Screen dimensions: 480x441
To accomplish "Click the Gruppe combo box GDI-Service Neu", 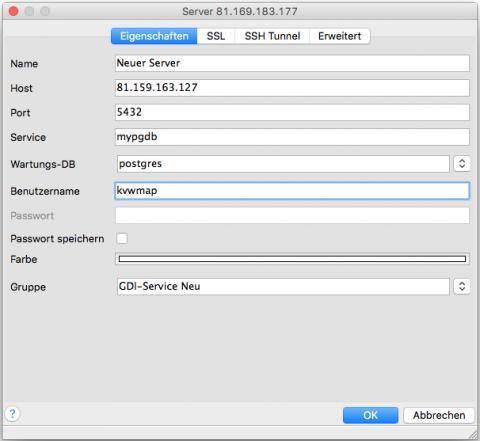I will point(283,286).
